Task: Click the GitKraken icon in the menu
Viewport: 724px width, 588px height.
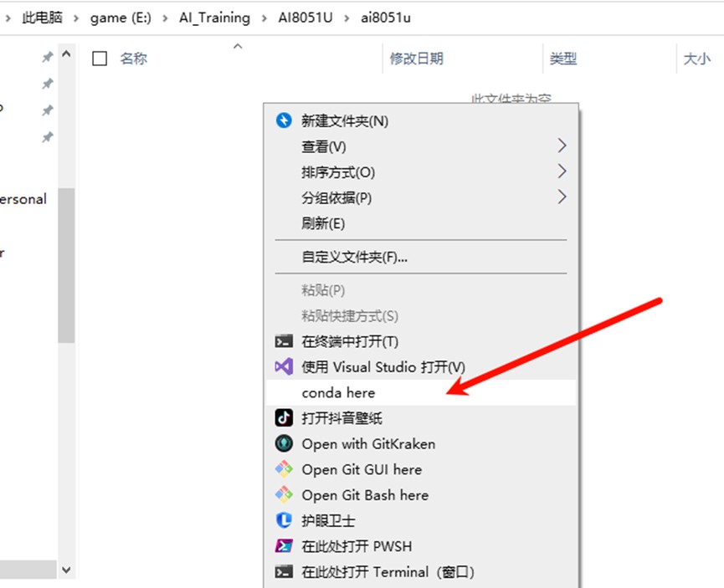Action: coord(284,443)
